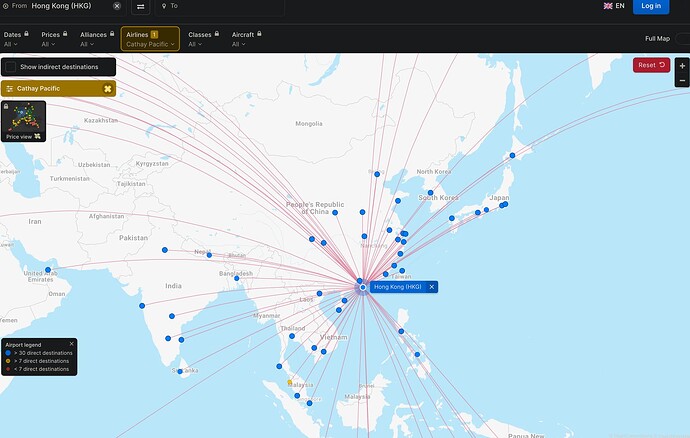Select the Delhi airport dot in northern India
The height and width of the screenshot is (438, 690).
tap(165, 250)
